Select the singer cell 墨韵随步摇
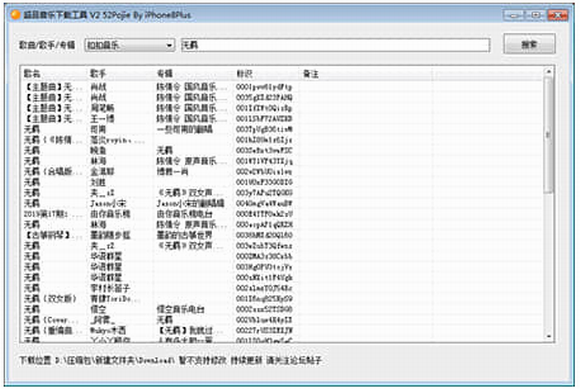 (x=110, y=235)
